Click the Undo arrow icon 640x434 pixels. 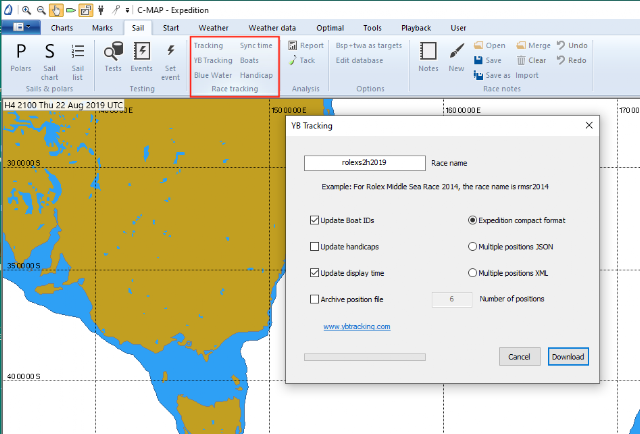561,45
